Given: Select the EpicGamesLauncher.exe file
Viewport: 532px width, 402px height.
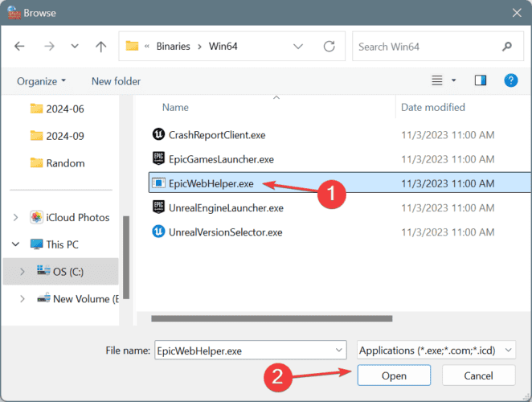Looking at the screenshot, I should [x=221, y=159].
